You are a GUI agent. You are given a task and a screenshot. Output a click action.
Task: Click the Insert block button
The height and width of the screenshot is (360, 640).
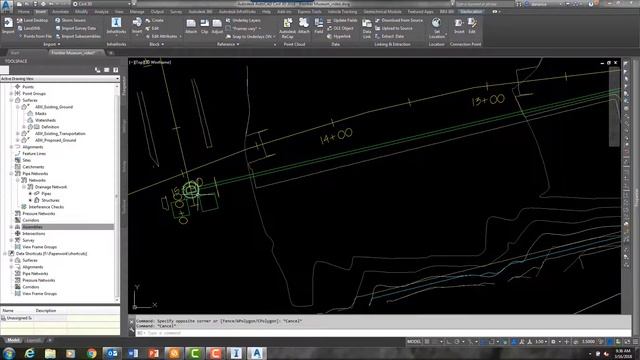[137, 26]
